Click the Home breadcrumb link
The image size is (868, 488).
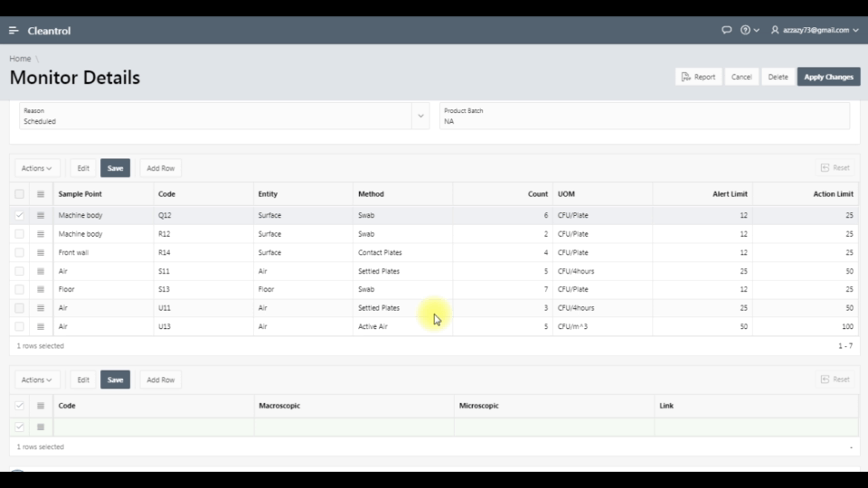tap(20, 59)
